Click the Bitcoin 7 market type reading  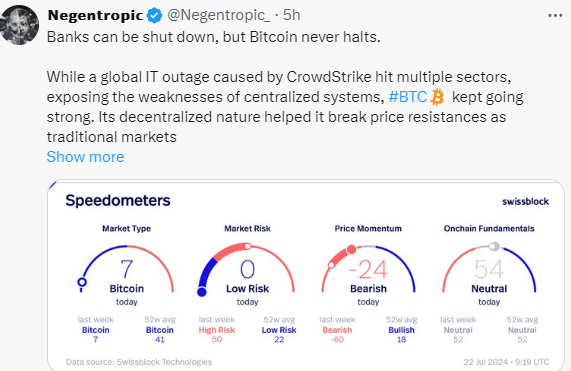(127, 276)
